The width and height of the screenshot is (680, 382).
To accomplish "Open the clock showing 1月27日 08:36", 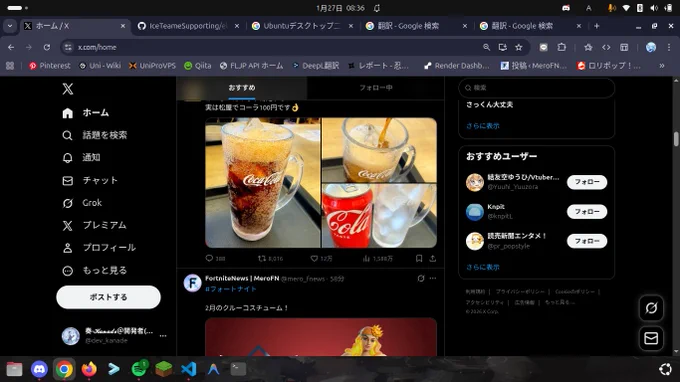I will (340, 8).
